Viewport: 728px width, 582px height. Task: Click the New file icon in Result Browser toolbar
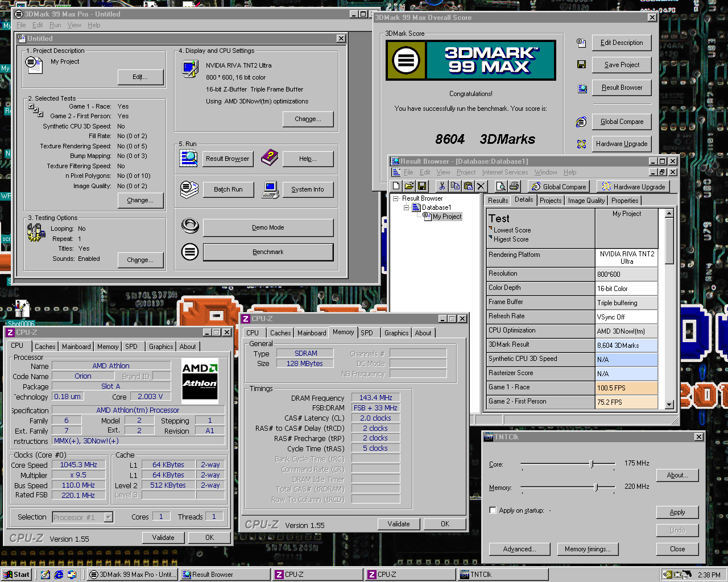click(396, 186)
